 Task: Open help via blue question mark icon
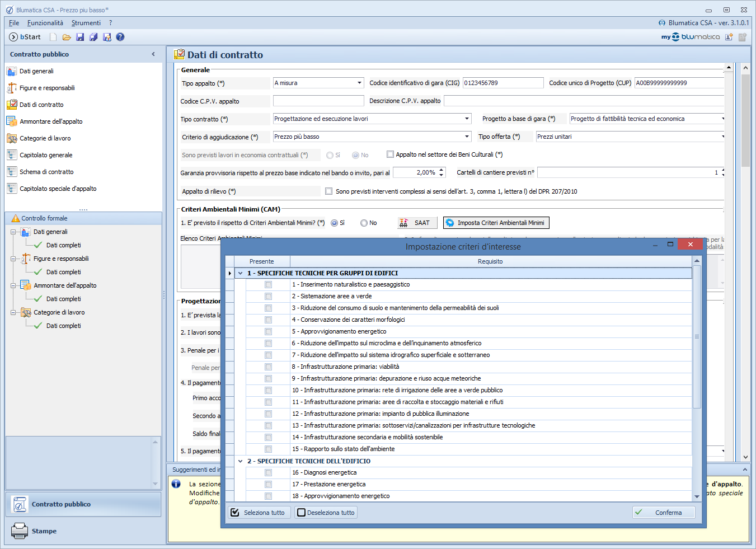pos(120,37)
